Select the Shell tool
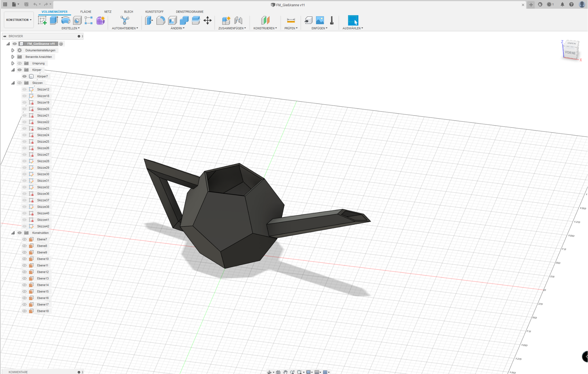588x374 pixels. tap(172, 21)
